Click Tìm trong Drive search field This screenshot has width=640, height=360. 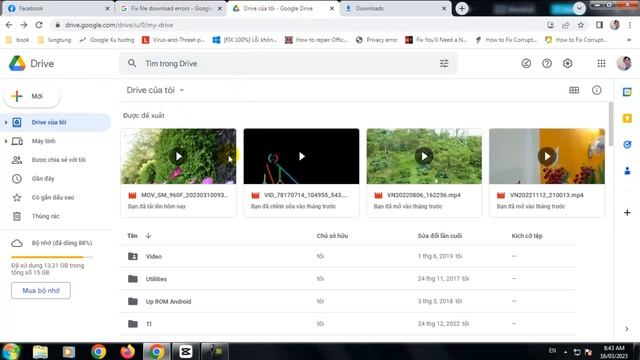(288, 63)
